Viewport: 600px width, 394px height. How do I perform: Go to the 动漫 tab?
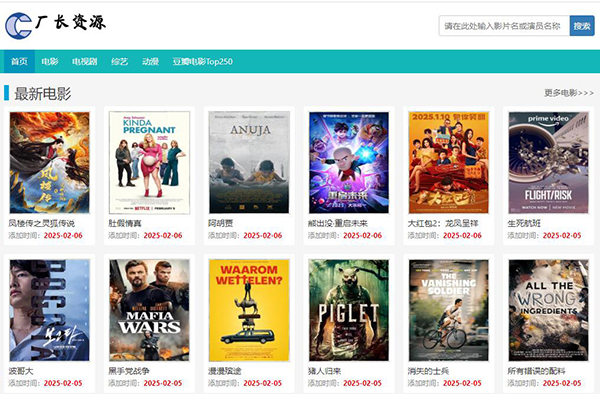click(150, 61)
